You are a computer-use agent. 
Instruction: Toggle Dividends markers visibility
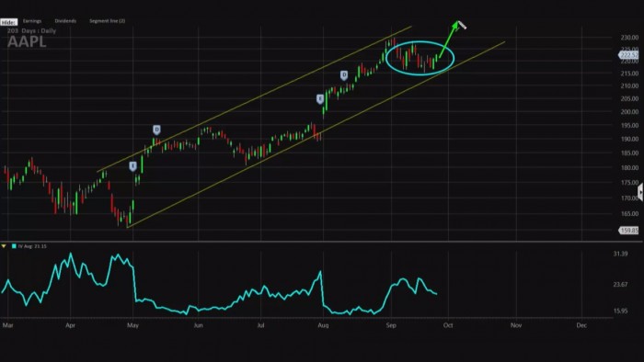65,21
